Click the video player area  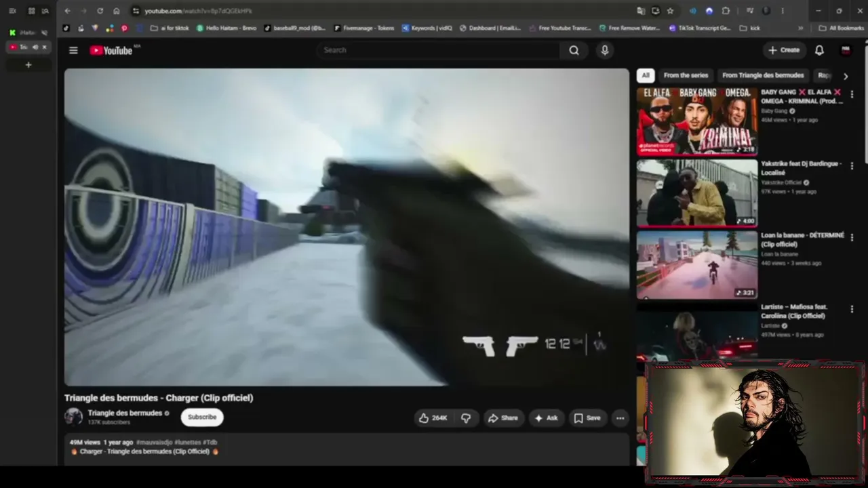tap(347, 227)
